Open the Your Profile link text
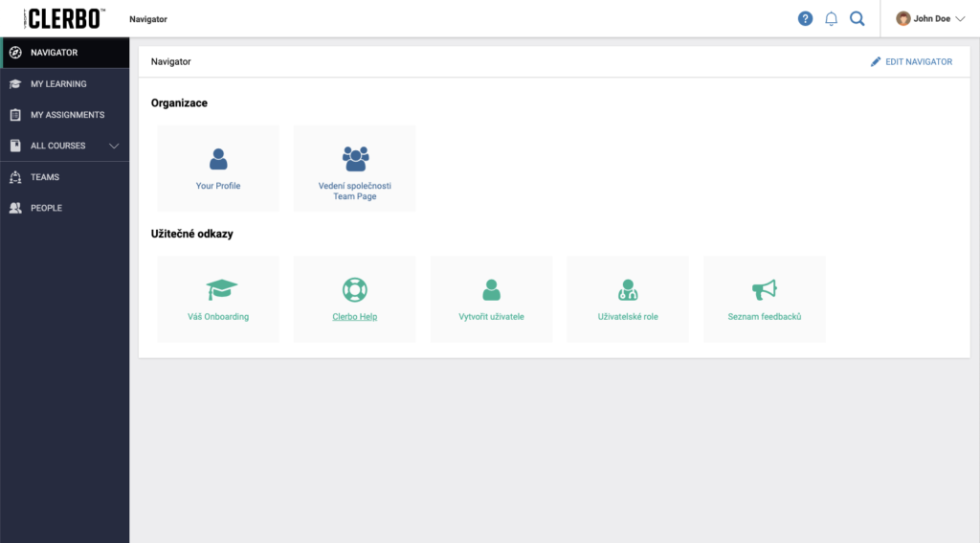 [218, 186]
